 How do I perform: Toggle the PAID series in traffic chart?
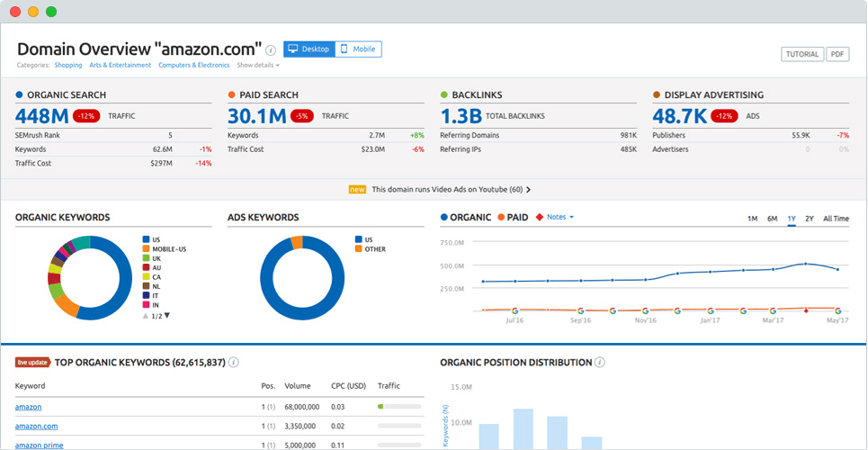pyautogui.click(x=512, y=217)
